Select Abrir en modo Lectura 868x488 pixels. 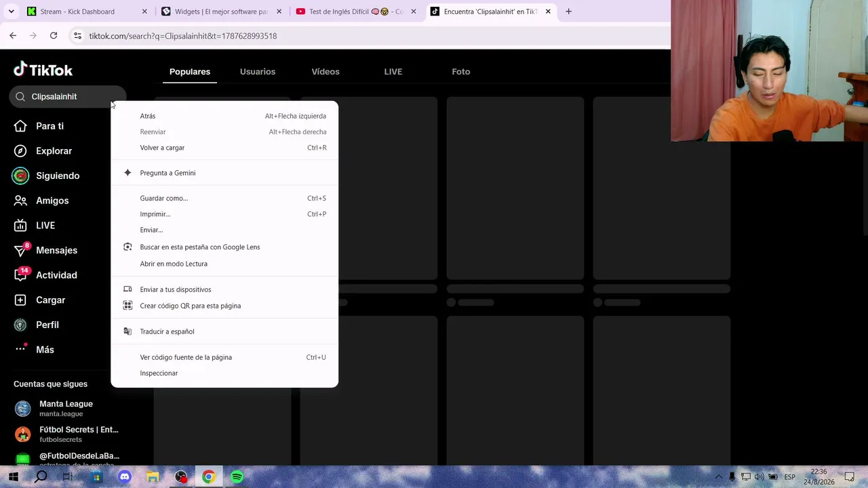224,264
